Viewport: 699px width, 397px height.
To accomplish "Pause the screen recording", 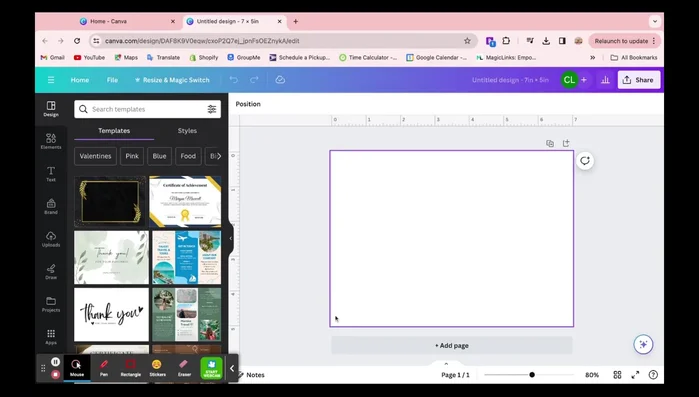I will click(x=55, y=362).
